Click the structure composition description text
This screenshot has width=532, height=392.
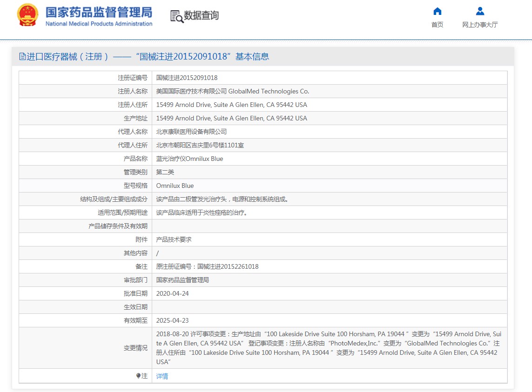click(x=222, y=199)
